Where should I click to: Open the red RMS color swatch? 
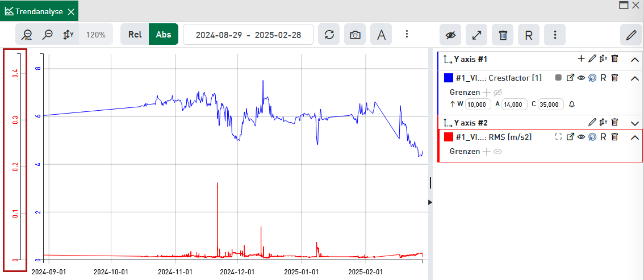(449, 137)
